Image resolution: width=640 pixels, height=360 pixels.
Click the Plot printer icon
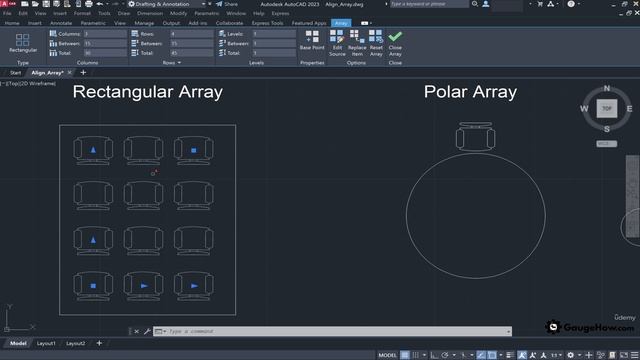pos(89,4)
